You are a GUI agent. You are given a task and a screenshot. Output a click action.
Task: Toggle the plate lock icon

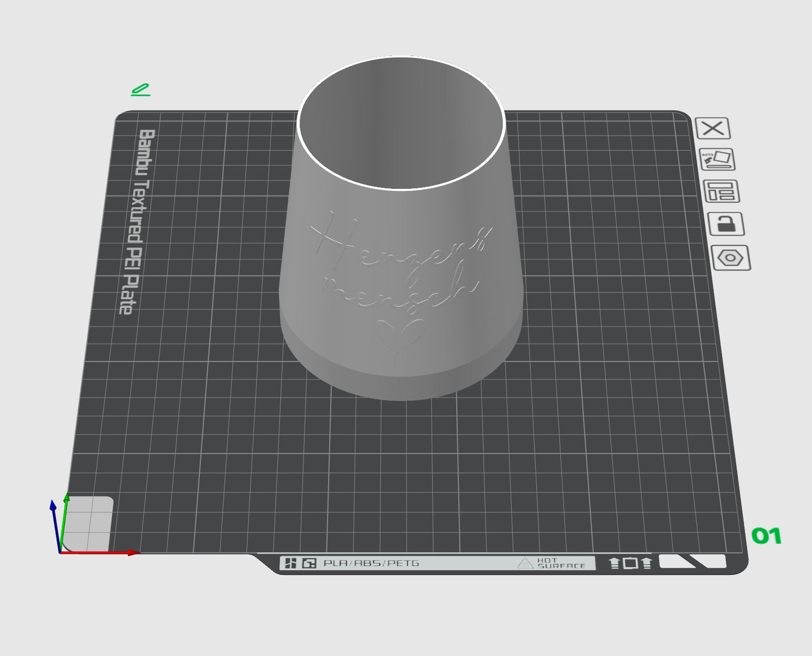pyautogui.click(x=726, y=224)
